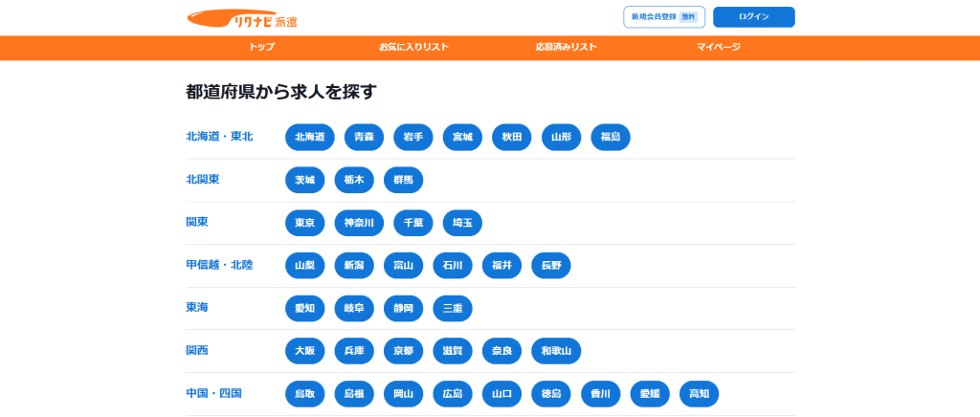
Task: Choose 愛知 prefecture
Action: 304,308
